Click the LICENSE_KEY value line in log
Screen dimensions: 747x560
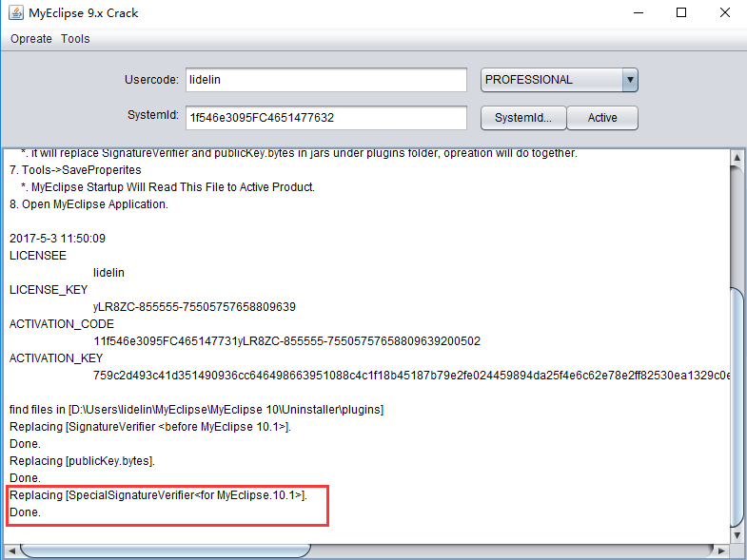[194, 307]
